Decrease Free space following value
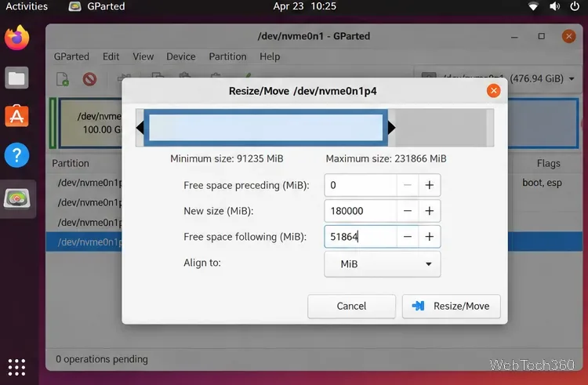This screenshot has height=385, width=588. pos(408,237)
